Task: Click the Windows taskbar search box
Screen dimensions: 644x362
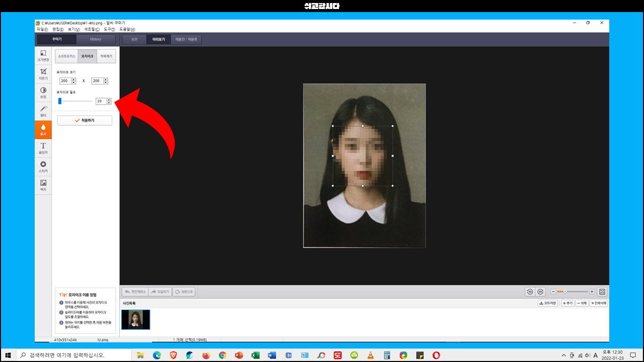Action: 74,355
